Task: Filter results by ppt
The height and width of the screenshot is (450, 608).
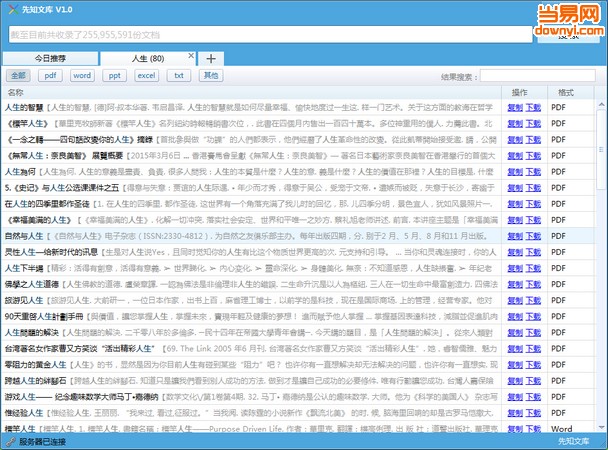Action: (x=115, y=76)
